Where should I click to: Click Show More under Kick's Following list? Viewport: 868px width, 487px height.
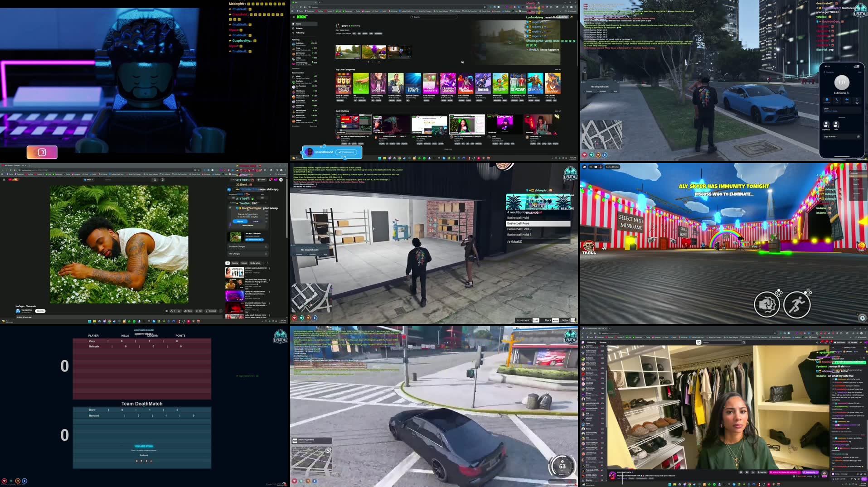click(x=297, y=68)
